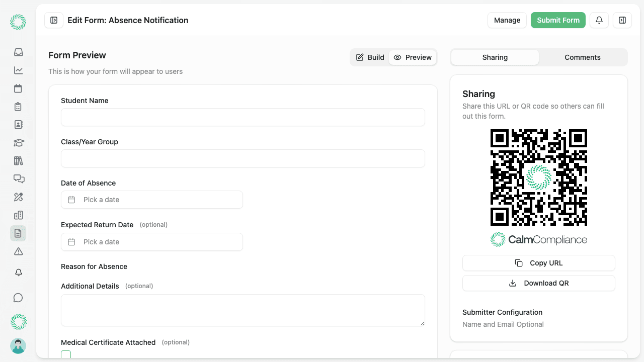
Task: Click the notification bell in the top bar
Action: click(x=599, y=20)
